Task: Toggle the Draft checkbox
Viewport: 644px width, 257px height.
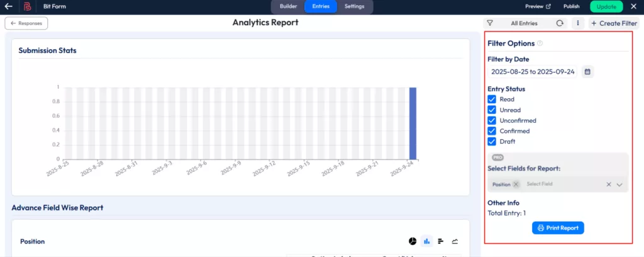Action: 492,142
